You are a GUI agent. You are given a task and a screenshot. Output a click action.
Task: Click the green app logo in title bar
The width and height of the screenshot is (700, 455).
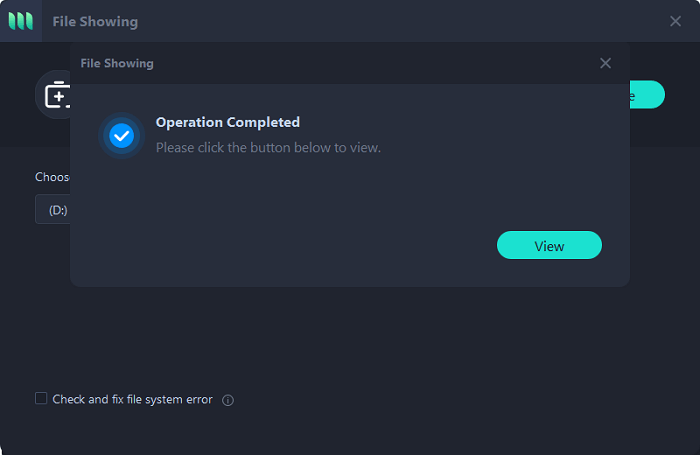[21, 21]
